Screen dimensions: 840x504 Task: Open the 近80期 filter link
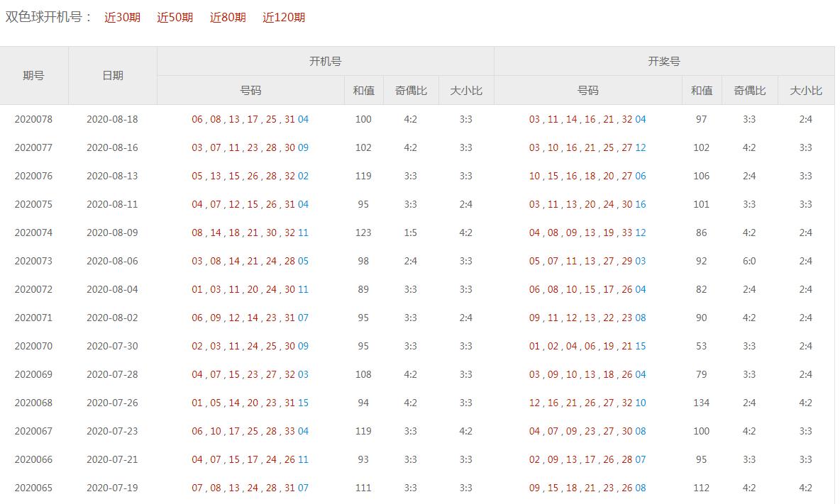point(228,18)
